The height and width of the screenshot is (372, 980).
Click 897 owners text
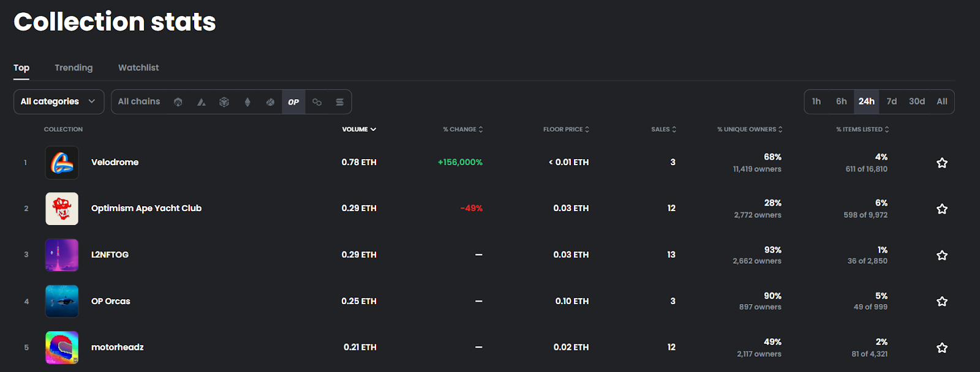(x=760, y=307)
